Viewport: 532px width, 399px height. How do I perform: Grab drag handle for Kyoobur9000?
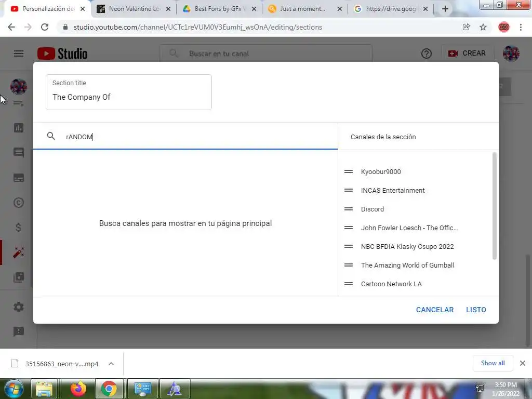(x=349, y=171)
